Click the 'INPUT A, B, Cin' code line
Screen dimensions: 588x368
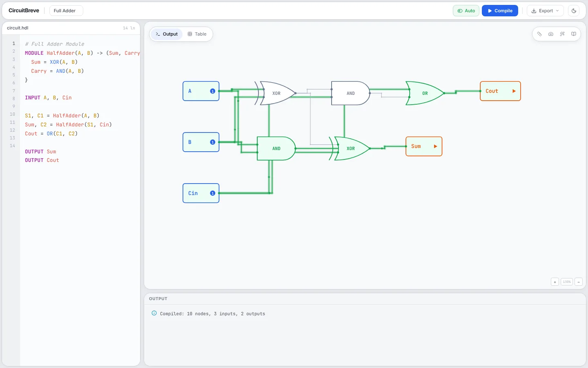click(48, 98)
